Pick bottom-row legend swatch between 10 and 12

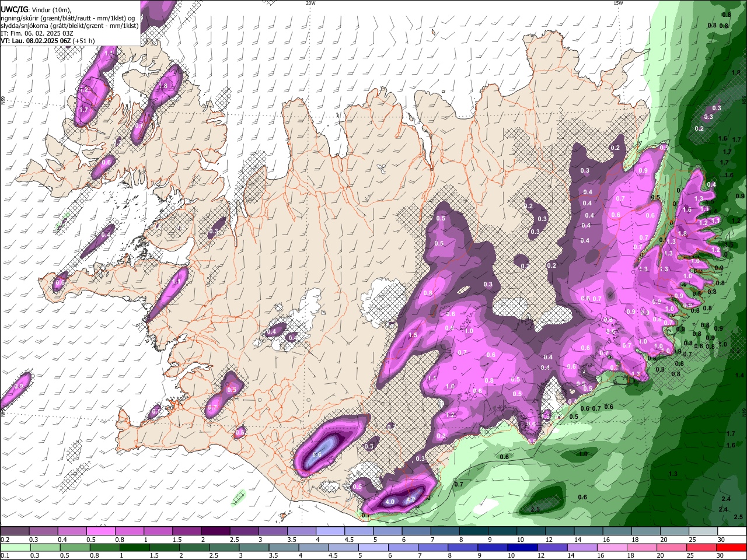point(522,547)
